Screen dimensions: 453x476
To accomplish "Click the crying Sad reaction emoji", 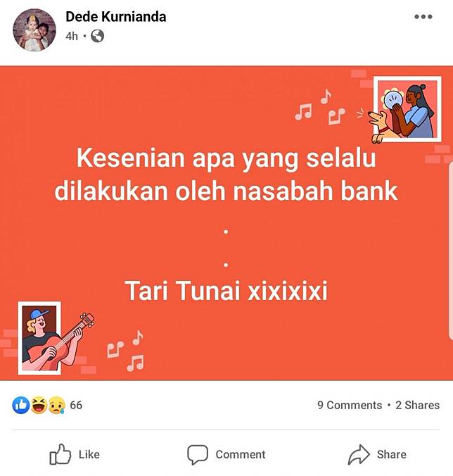I will 56,406.
